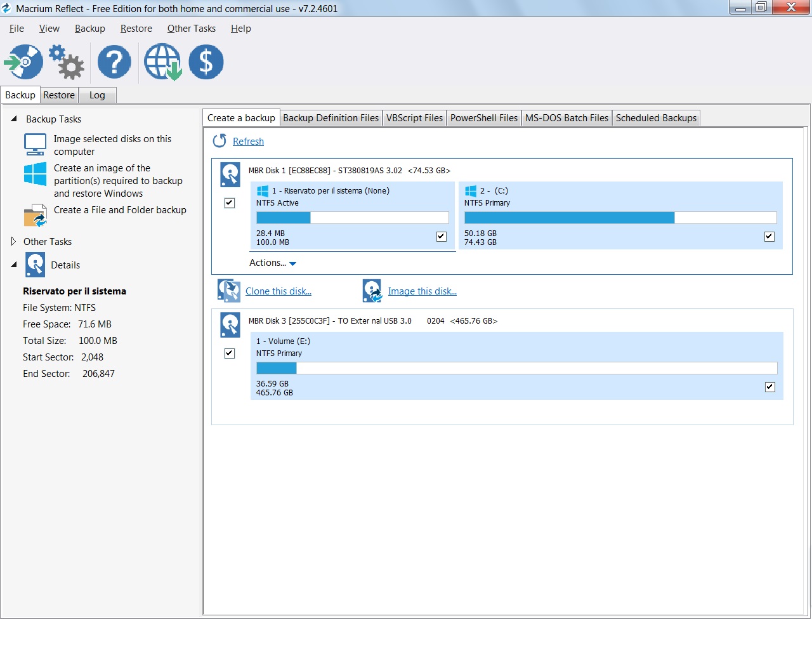Click the Refresh circular arrow icon
This screenshot has height=660, width=812.
(x=219, y=141)
